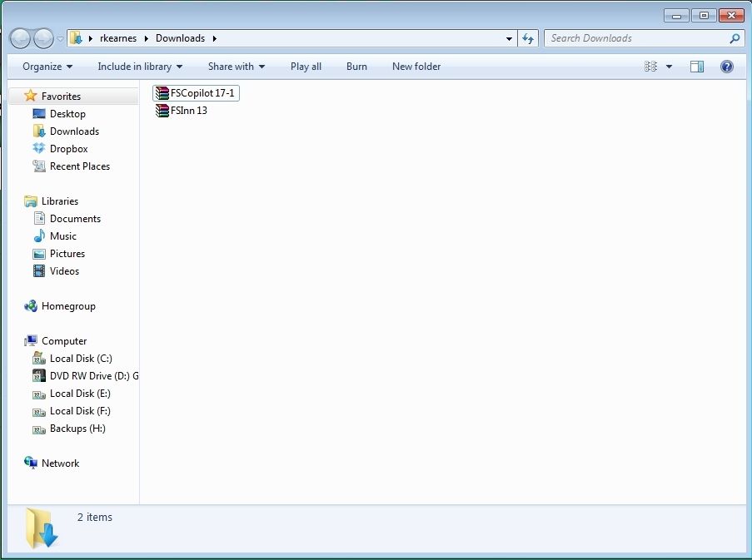752x560 pixels.
Task: Click Play all in the toolbar
Action: point(306,67)
